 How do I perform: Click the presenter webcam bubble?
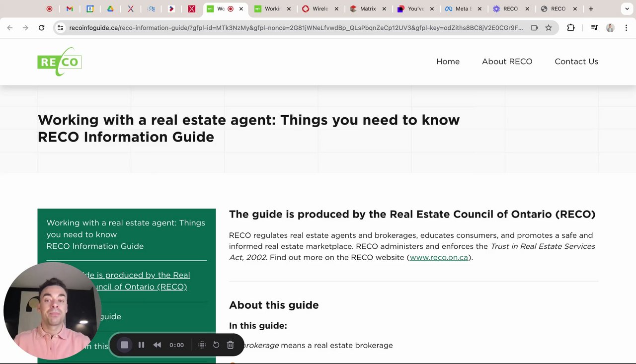(52, 310)
